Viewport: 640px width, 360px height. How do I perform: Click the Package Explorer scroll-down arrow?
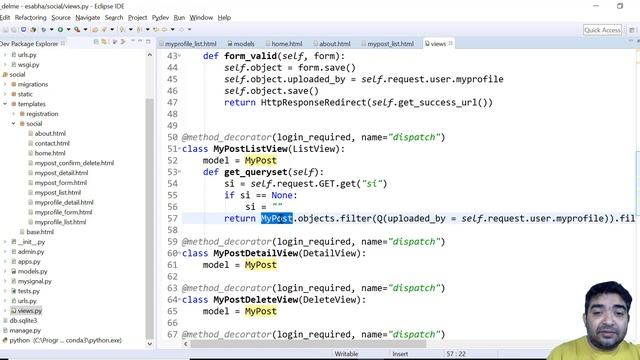click(x=149, y=344)
